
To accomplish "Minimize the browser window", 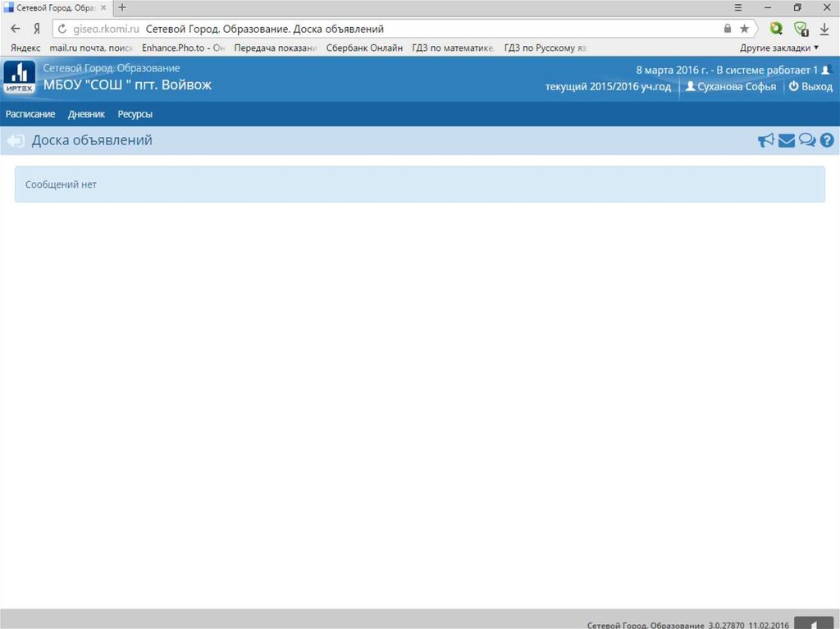I will coord(768,7).
